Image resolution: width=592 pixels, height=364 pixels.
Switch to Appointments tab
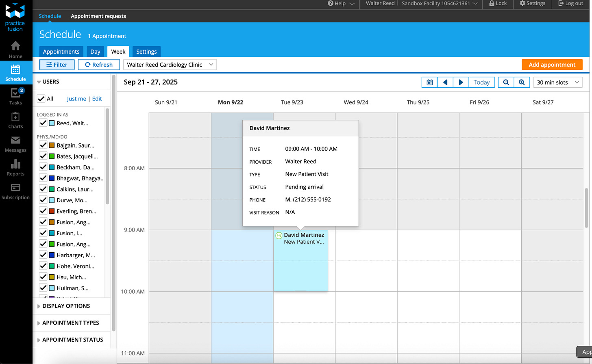point(61,52)
